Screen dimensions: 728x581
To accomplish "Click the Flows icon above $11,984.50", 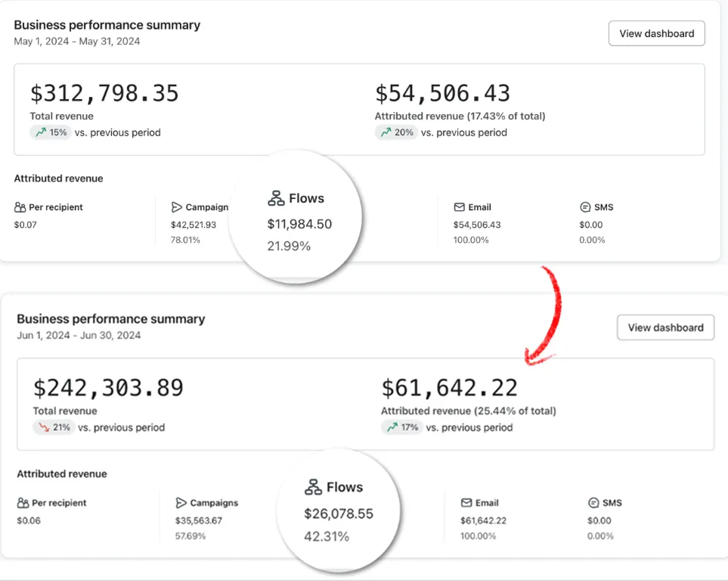I will (x=276, y=198).
